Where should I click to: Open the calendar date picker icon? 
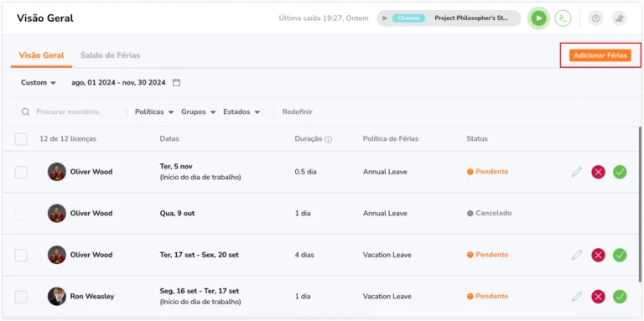176,82
